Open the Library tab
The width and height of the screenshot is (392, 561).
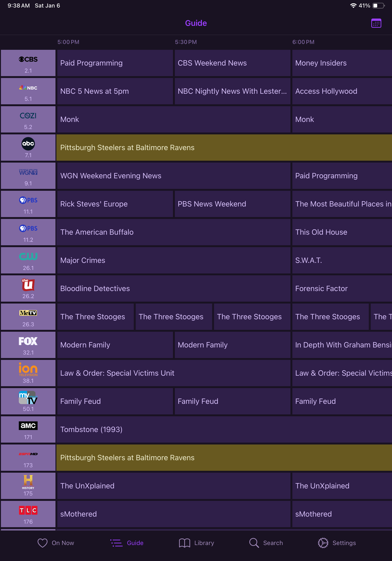pos(196,543)
